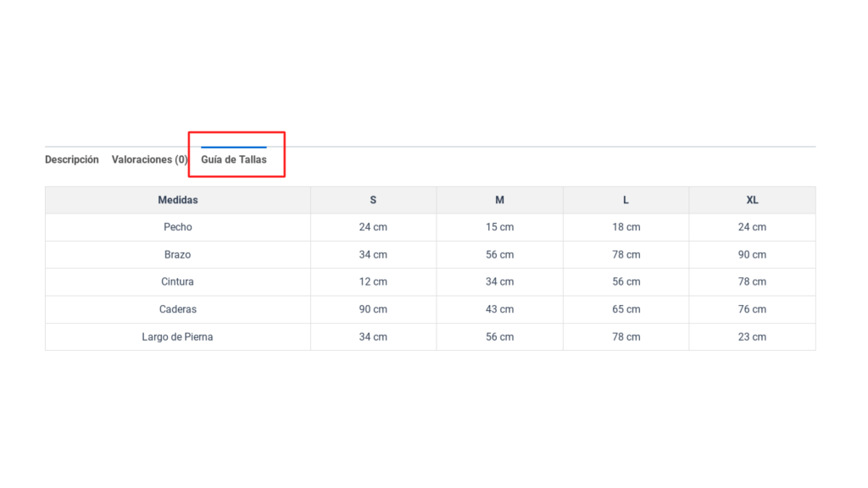
Task: Click Caderas size XL value 76 cm
Action: pos(753,309)
